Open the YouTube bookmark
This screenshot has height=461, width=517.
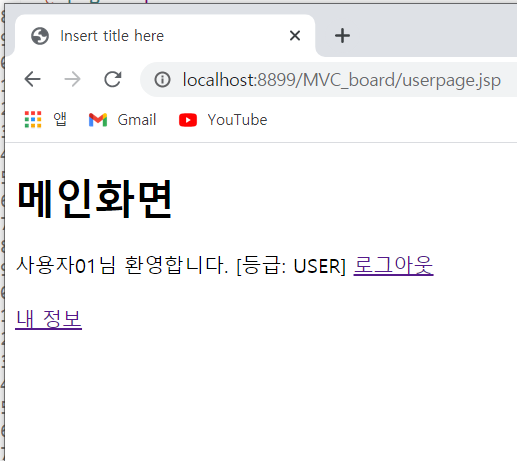tap(223, 120)
